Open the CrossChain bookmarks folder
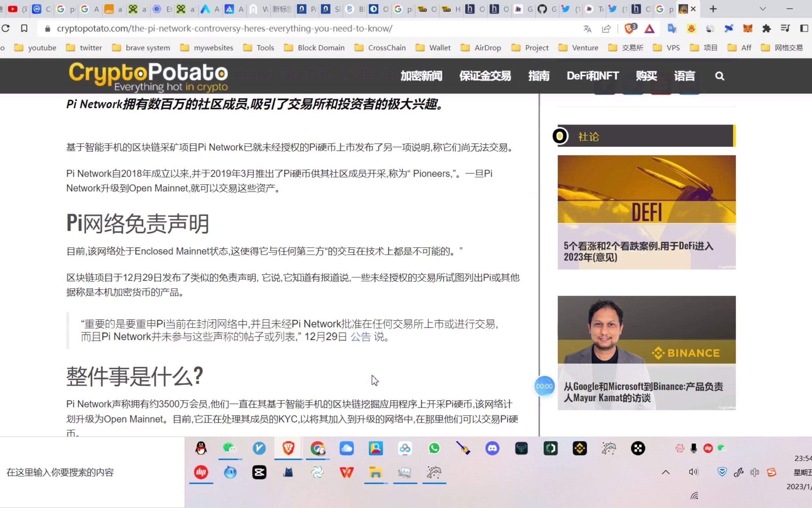 pyautogui.click(x=380, y=48)
